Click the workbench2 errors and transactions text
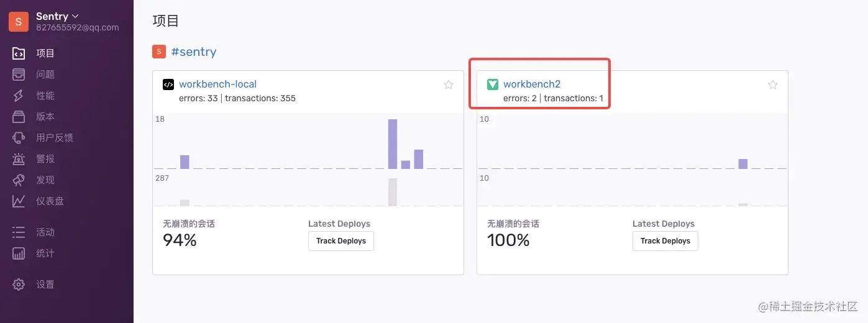 553,98
